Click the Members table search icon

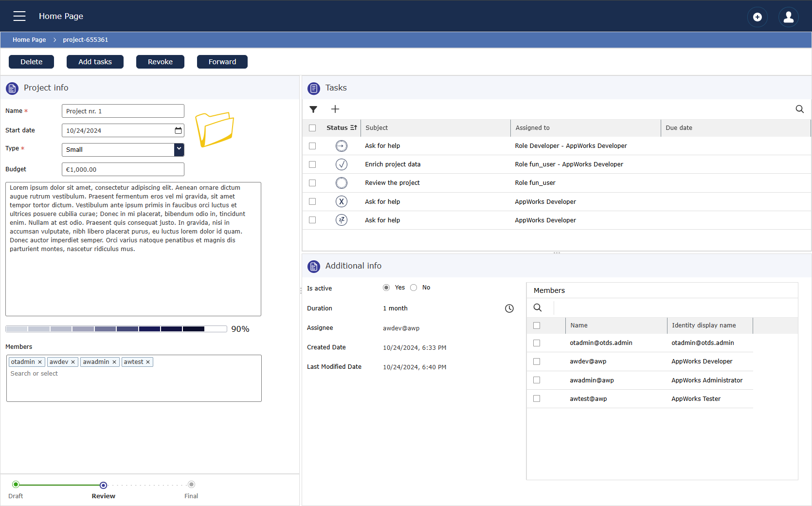click(538, 307)
